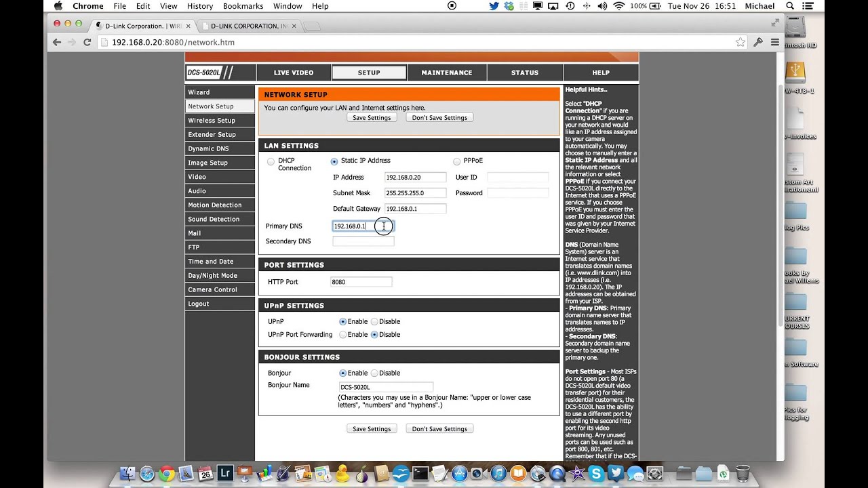Click the Chrome back arrow

coord(57,42)
